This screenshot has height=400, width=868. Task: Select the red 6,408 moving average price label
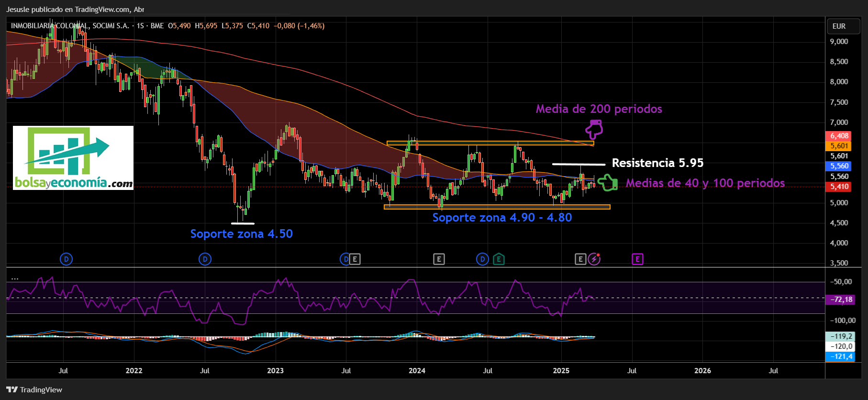[x=839, y=136]
